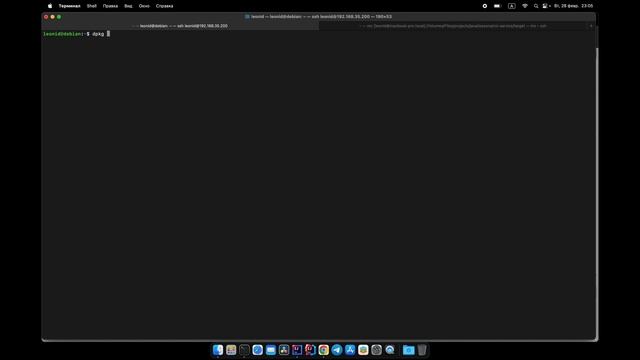Screen dimensions: 640x360
Task: Open Control Center in menu bar
Action: click(x=545, y=6)
